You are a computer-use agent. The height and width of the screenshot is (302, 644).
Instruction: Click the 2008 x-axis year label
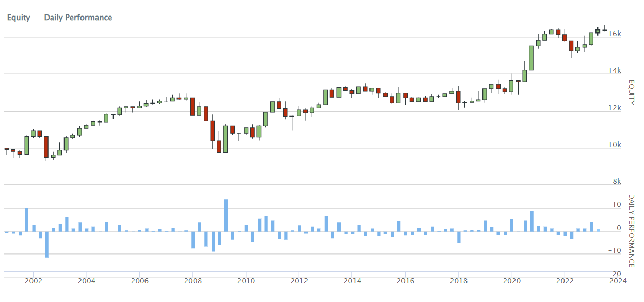192,281
